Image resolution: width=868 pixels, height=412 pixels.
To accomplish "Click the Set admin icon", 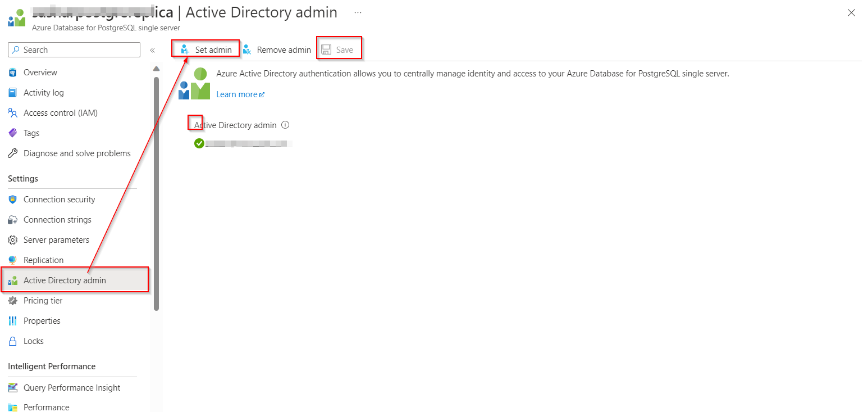I will (x=185, y=49).
